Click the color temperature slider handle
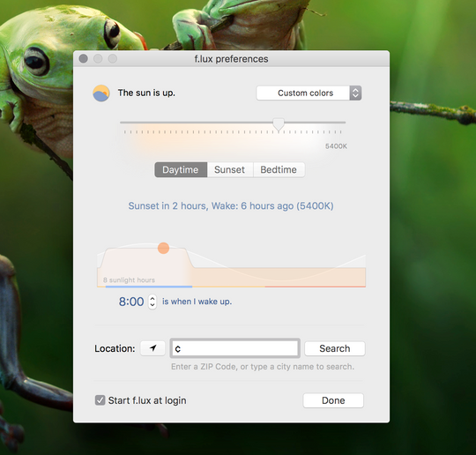Screen dimensions: 476x455 point(279,124)
